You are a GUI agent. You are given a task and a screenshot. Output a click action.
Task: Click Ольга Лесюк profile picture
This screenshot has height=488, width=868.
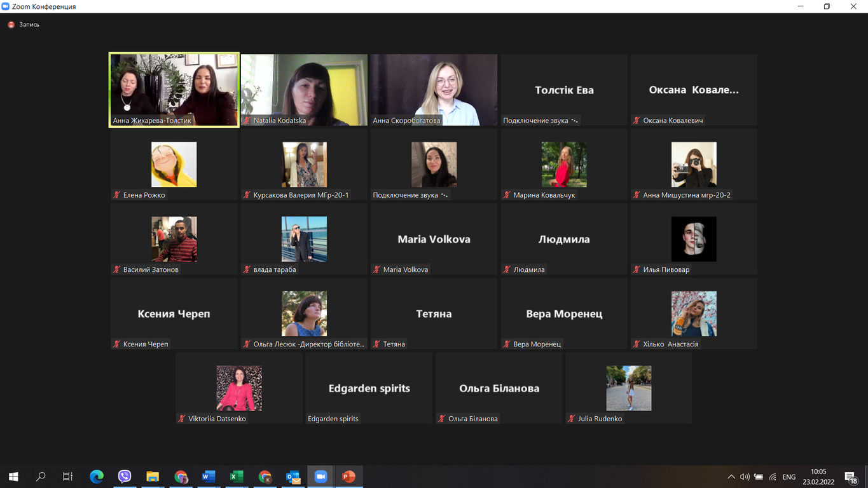(x=304, y=314)
